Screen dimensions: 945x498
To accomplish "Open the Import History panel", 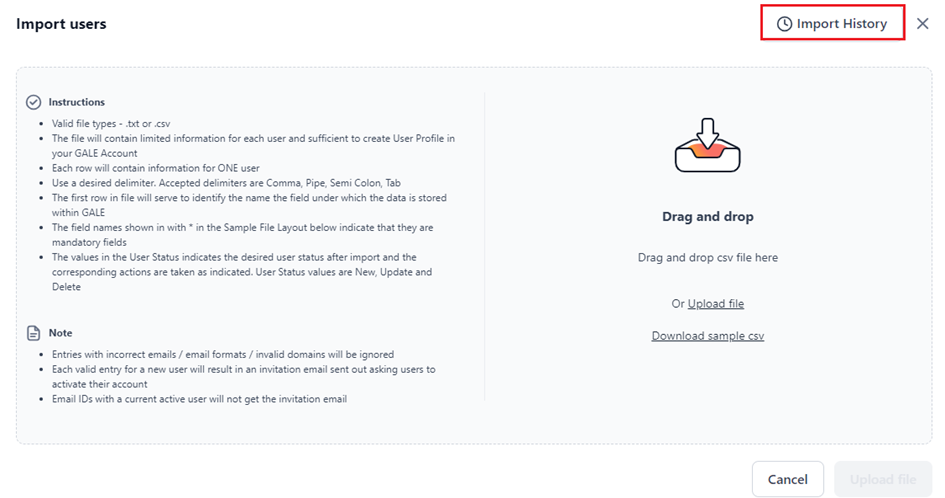I will point(832,24).
